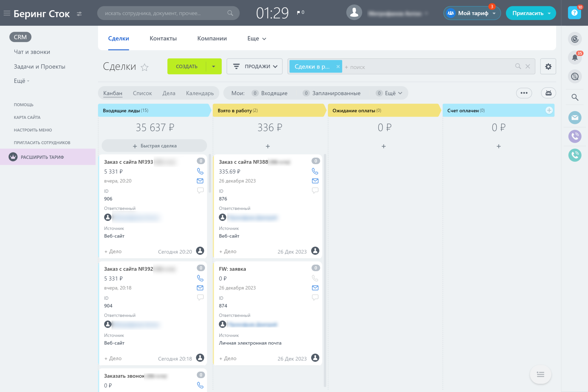
Task: Remove the Сделки в р... filter chip
Action: [338, 67]
